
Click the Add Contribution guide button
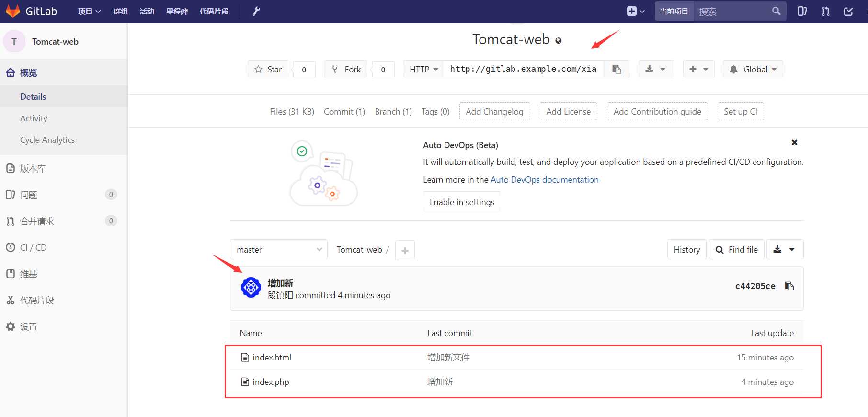657,111
